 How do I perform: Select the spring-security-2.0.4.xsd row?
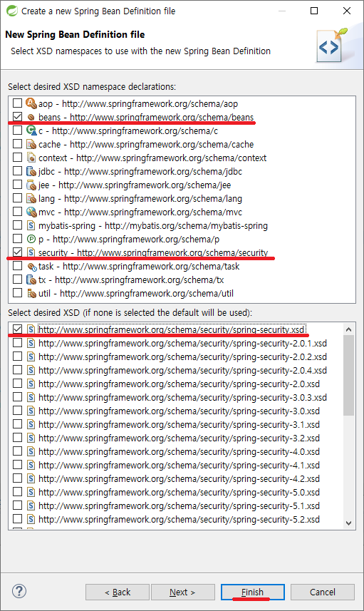182,371
